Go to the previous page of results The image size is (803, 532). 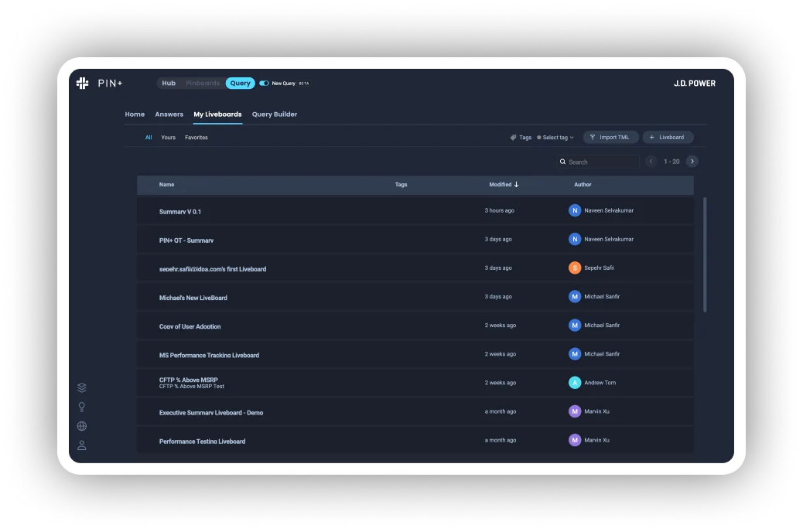coord(651,162)
